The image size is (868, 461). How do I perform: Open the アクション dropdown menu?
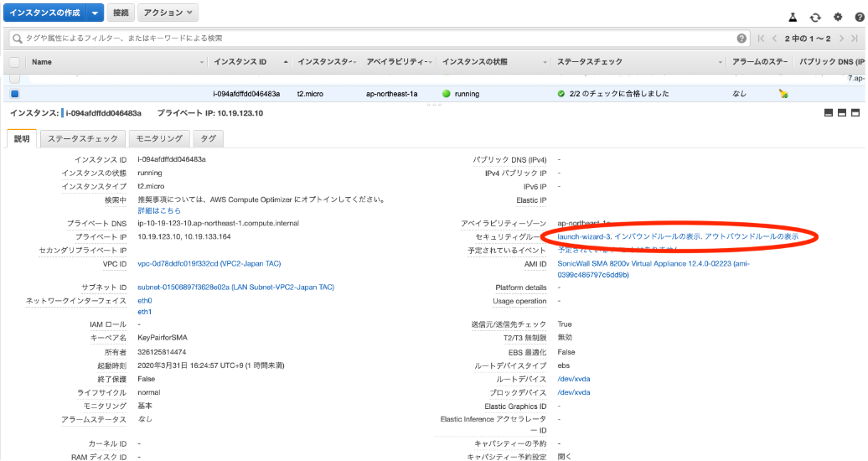(x=168, y=13)
